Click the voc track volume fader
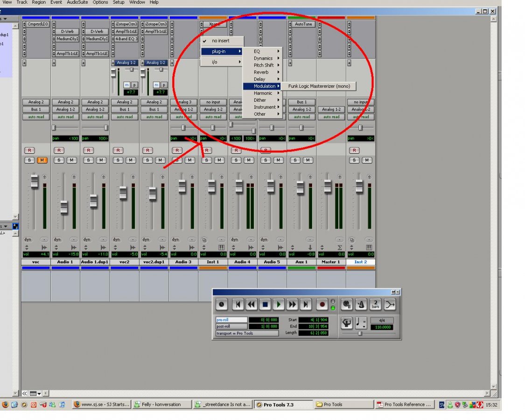Image resolution: width=525 pixels, height=420 pixels. coord(35,181)
